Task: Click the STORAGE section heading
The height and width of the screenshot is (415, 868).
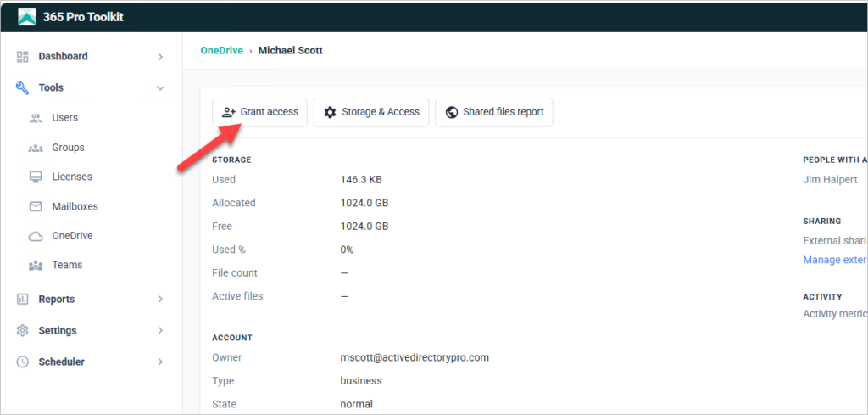Action: click(x=231, y=160)
